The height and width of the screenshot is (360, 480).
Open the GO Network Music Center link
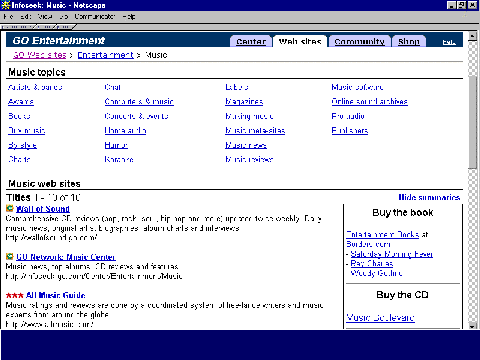66,257
